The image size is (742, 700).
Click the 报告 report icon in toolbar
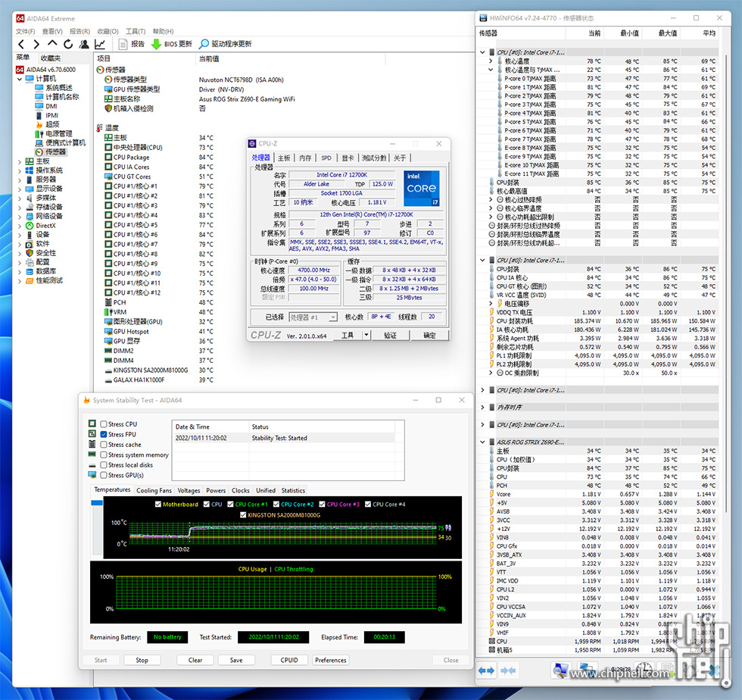tap(124, 44)
